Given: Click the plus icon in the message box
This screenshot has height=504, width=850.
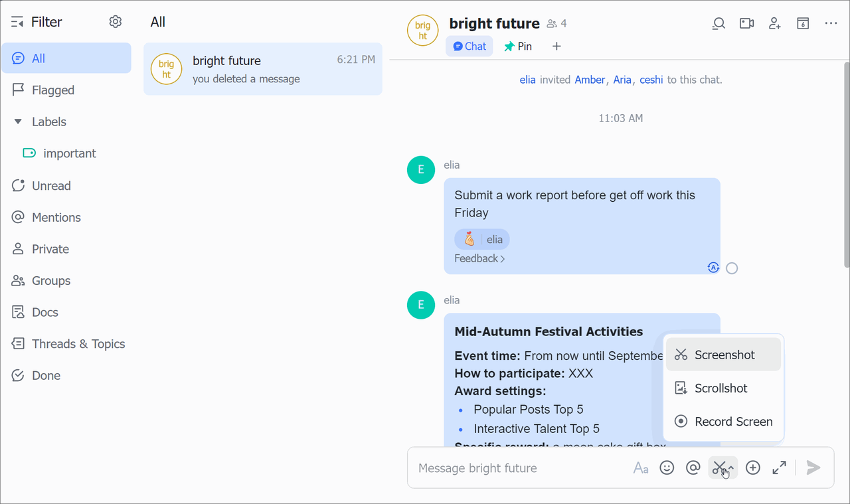Looking at the screenshot, I should pos(753,468).
